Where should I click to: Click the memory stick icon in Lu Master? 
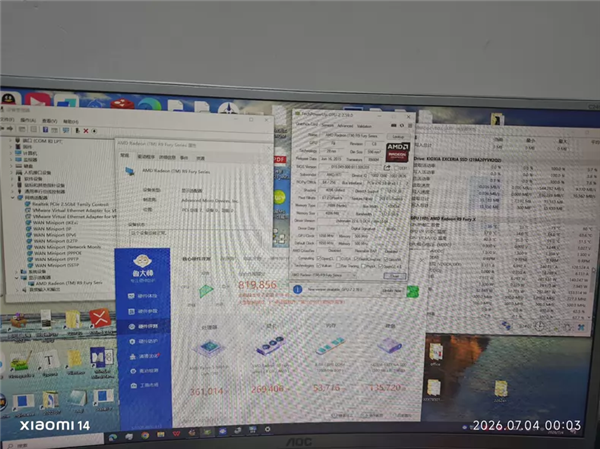coord(330,345)
